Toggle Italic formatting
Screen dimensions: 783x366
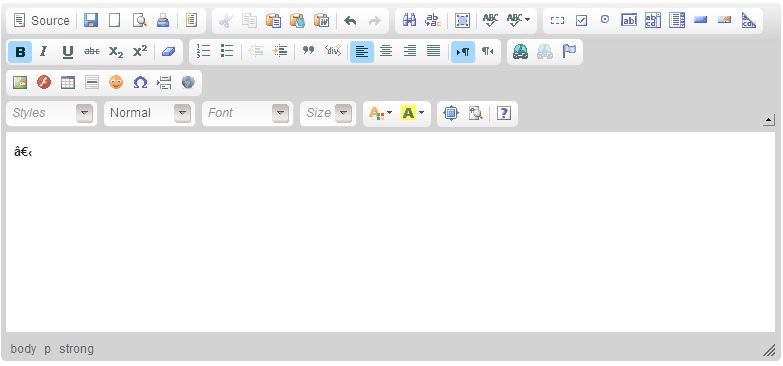[43, 51]
